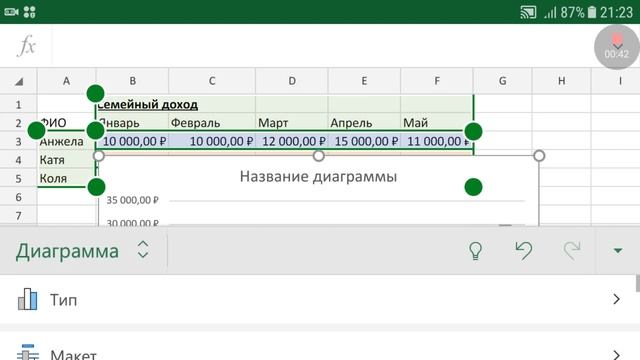Click the Апрель cell

tap(364, 123)
